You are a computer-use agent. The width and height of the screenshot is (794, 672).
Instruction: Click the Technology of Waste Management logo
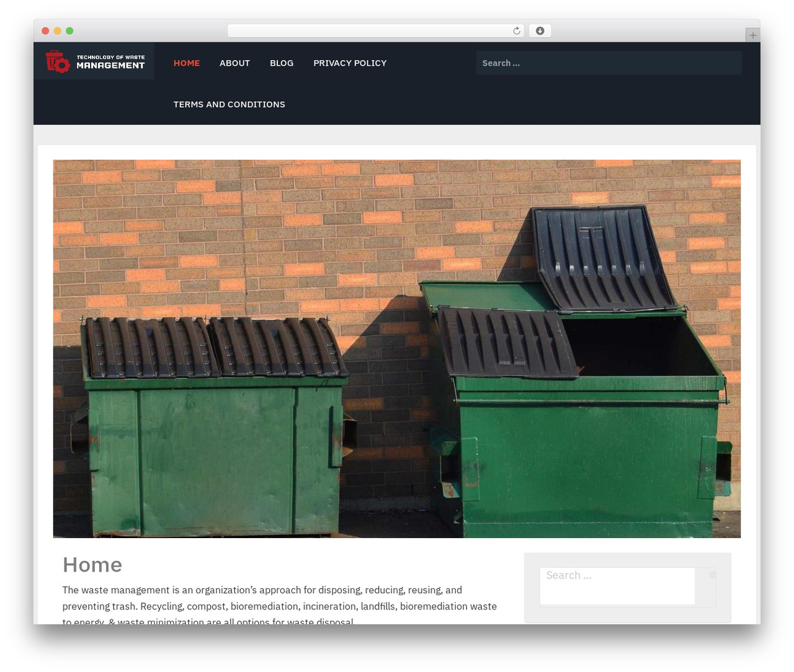[94, 61]
